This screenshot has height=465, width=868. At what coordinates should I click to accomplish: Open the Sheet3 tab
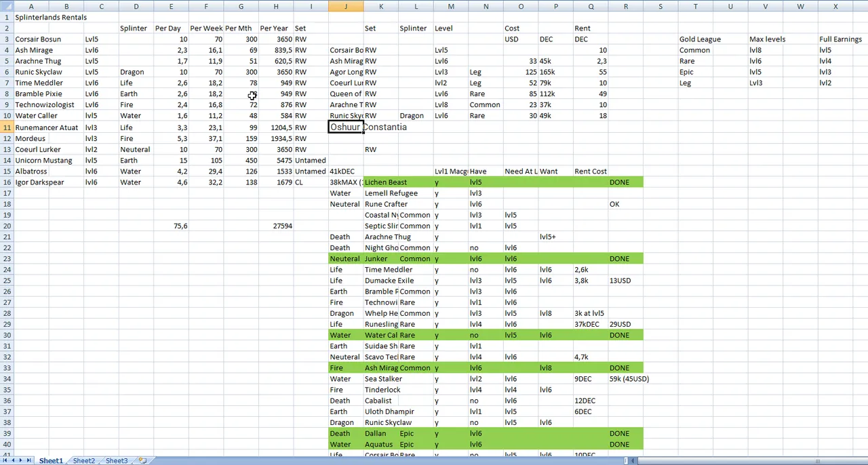117,461
